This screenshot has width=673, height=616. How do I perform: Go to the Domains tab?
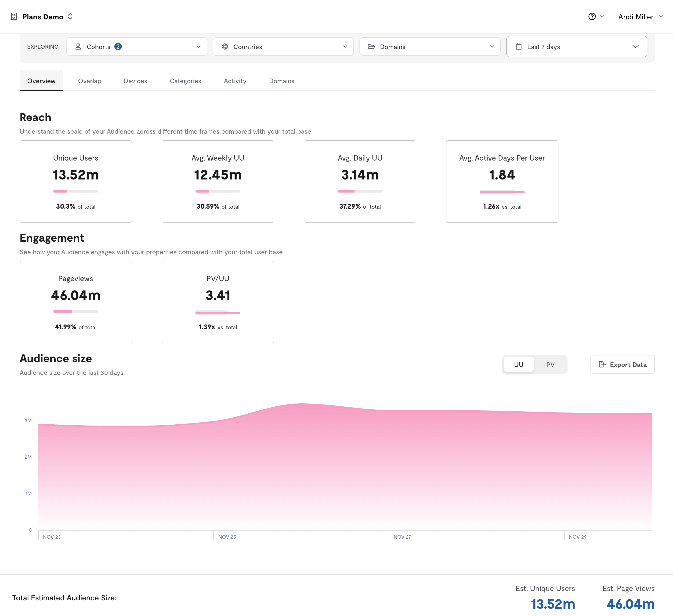282,81
